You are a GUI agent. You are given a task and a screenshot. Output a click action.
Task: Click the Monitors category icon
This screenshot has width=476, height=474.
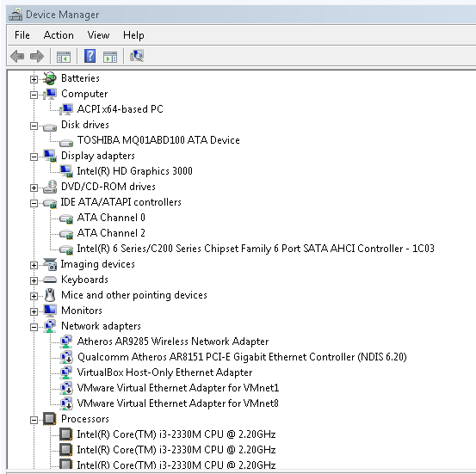(50, 311)
